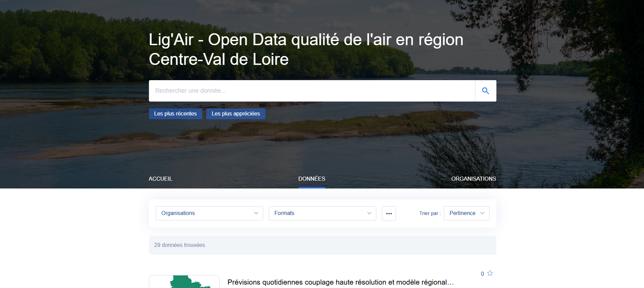The height and width of the screenshot is (288, 644).
Task: Click the magnifying glass search icon
Action: click(486, 91)
